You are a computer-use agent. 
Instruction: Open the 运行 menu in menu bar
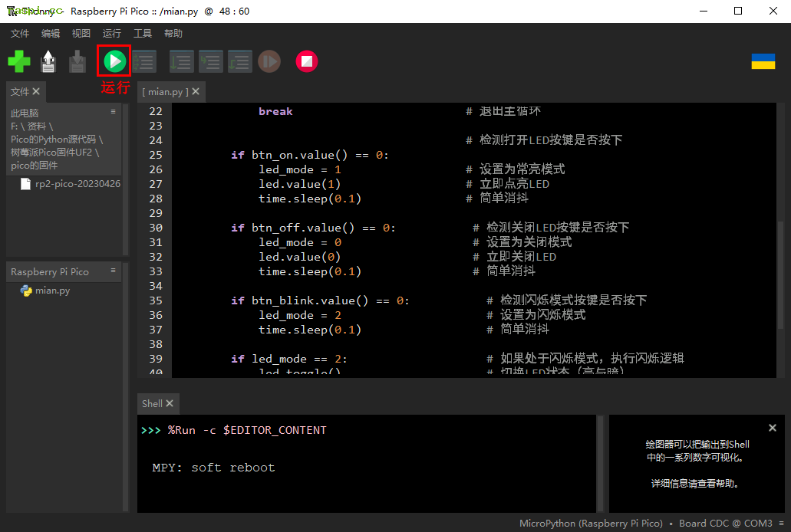[x=111, y=34]
